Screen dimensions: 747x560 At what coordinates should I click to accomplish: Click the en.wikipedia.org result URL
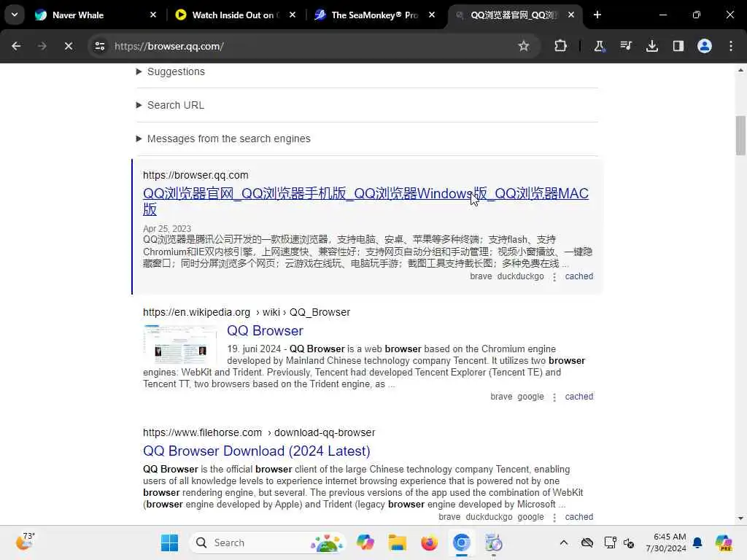pyautogui.click(x=247, y=312)
